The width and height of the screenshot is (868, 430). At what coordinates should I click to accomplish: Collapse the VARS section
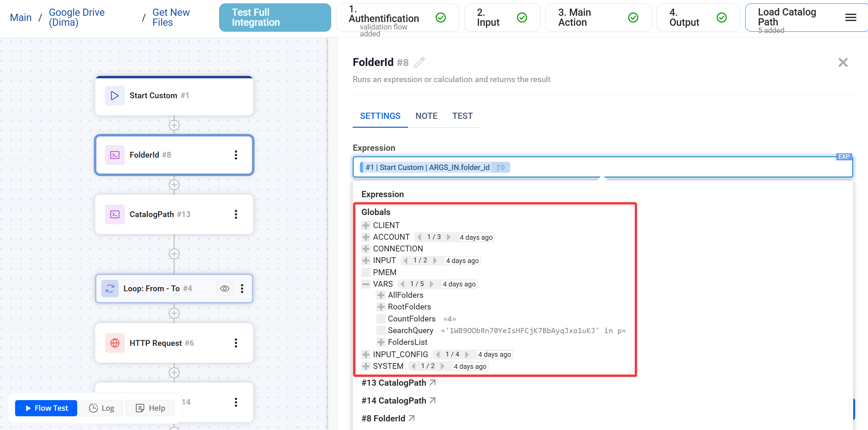(365, 284)
